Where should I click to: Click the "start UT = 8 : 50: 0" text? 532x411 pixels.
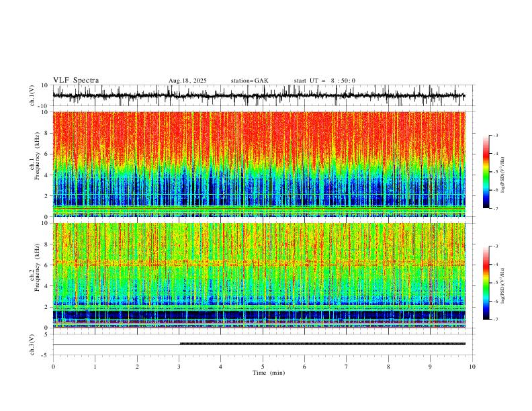(x=324, y=81)
